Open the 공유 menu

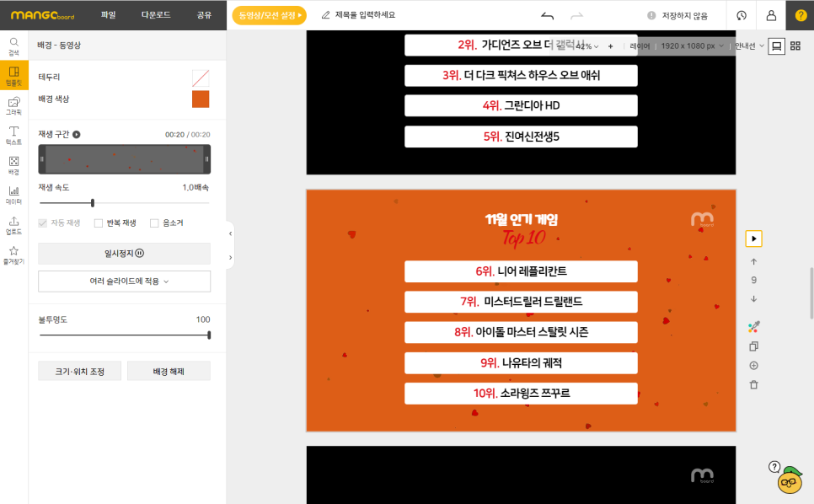[204, 15]
